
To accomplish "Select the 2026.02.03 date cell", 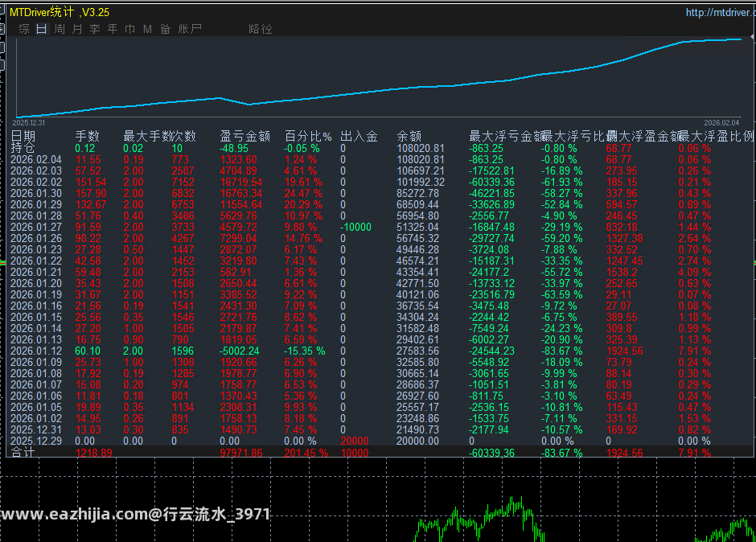I will (x=36, y=170).
